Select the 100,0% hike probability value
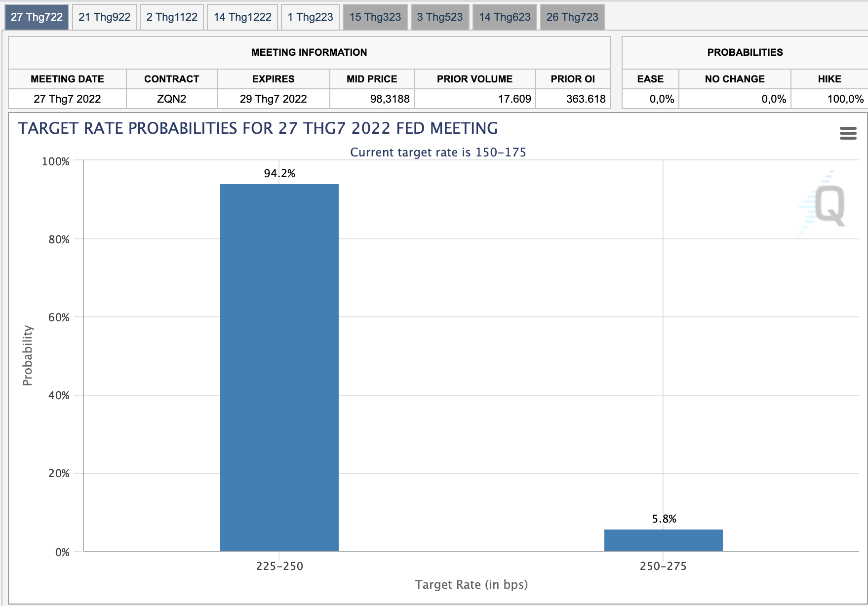 [x=845, y=99]
